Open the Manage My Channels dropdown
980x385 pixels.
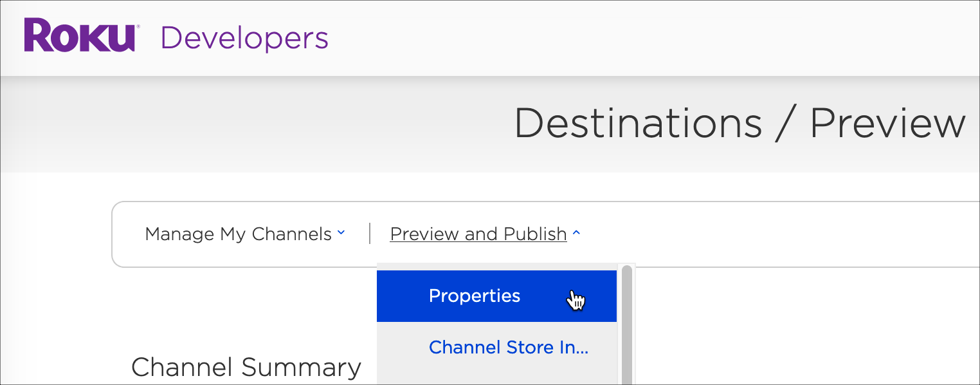click(239, 234)
